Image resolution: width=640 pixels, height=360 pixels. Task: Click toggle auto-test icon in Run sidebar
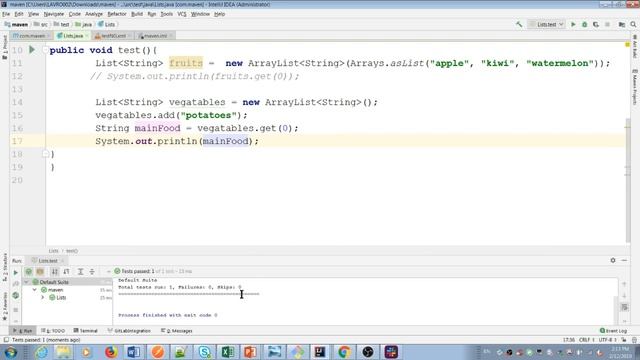[x=16, y=295]
